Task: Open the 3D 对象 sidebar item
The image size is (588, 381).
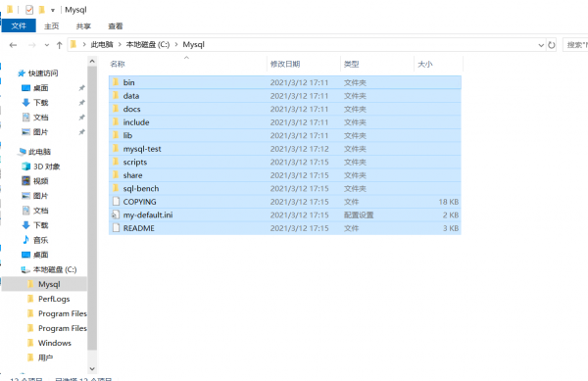Action: (41, 167)
